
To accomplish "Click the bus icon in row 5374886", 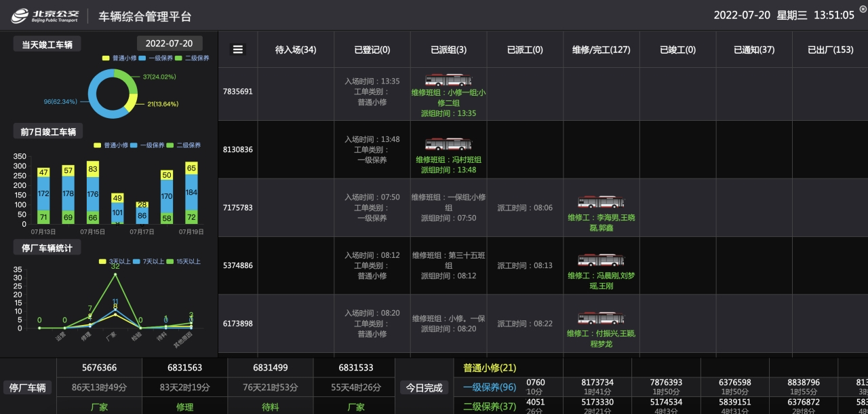I will click(601, 261).
